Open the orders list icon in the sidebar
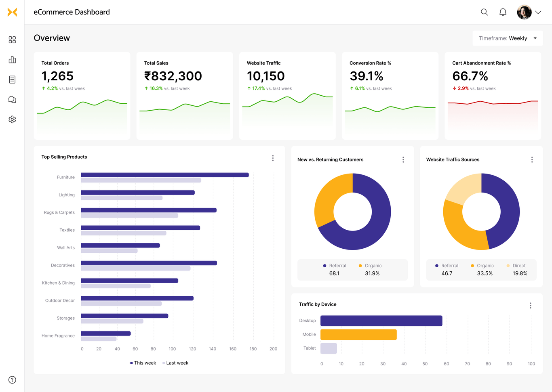The width and height of the screenshot is (552, 392). pyautogui.click(x=12, y=79)
